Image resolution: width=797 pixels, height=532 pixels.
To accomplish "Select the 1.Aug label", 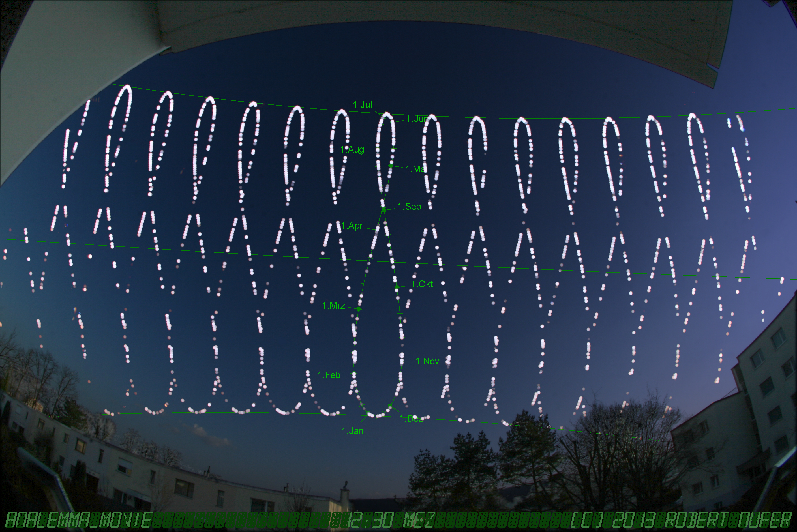I will 353,150.
